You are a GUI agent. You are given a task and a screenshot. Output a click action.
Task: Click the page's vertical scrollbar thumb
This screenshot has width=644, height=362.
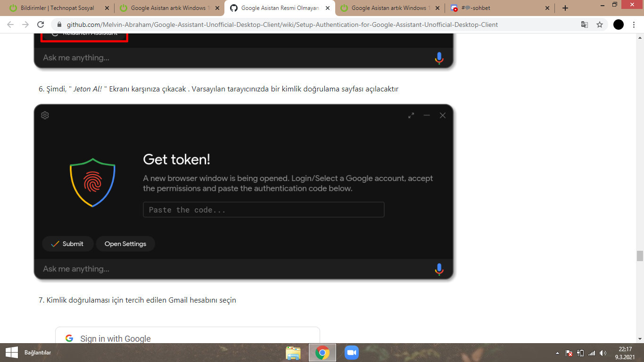640,256
